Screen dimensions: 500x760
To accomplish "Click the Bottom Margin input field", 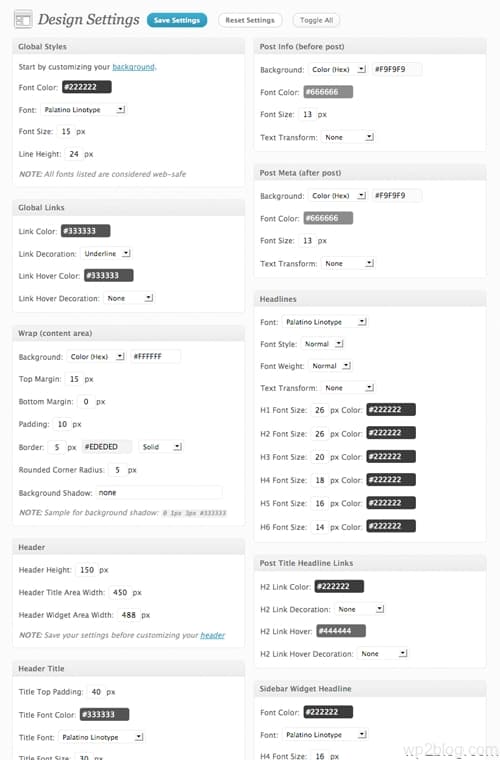I will pyautogui.click(x=86, y=402).
